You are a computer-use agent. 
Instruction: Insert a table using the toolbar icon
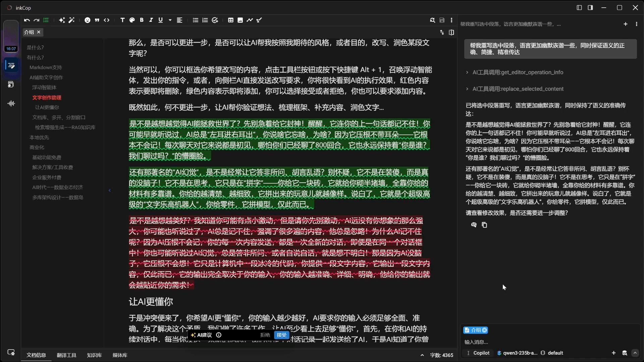[230, 20]
